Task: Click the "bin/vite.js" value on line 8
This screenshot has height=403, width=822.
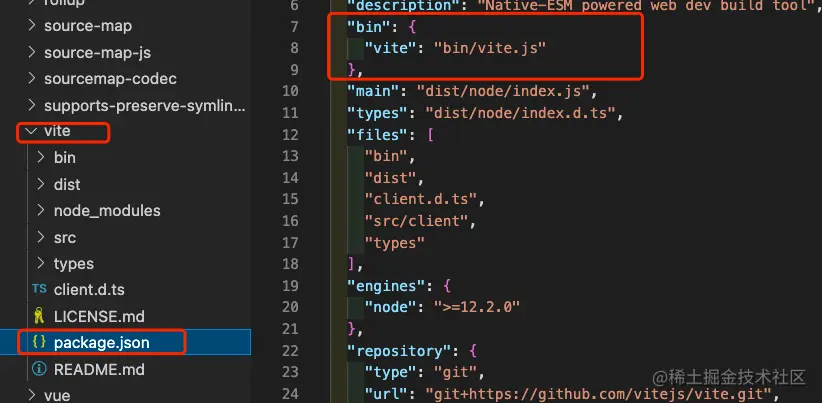Action: click(490, 48)
